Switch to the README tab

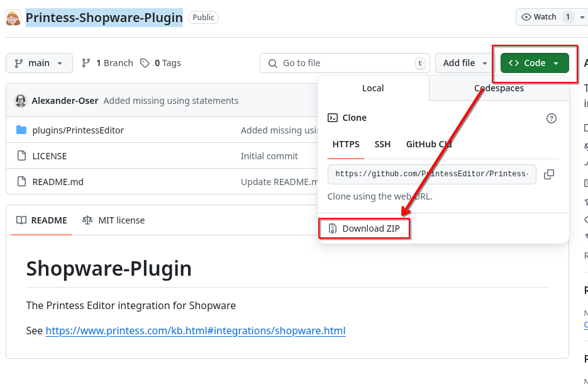(42, 220)
